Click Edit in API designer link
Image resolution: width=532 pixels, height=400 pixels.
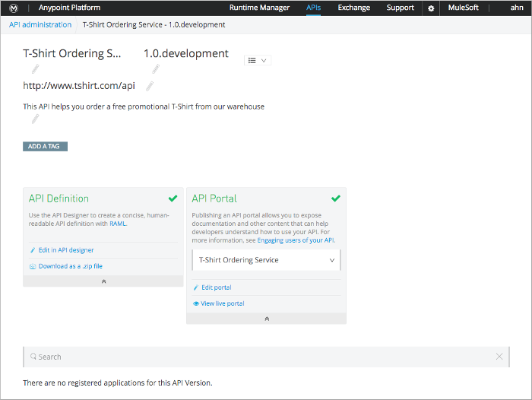pos(66,250)
